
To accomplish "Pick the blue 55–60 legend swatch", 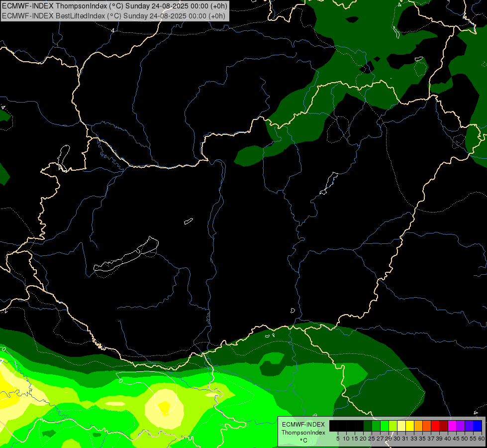I will [x=478, y=426].
